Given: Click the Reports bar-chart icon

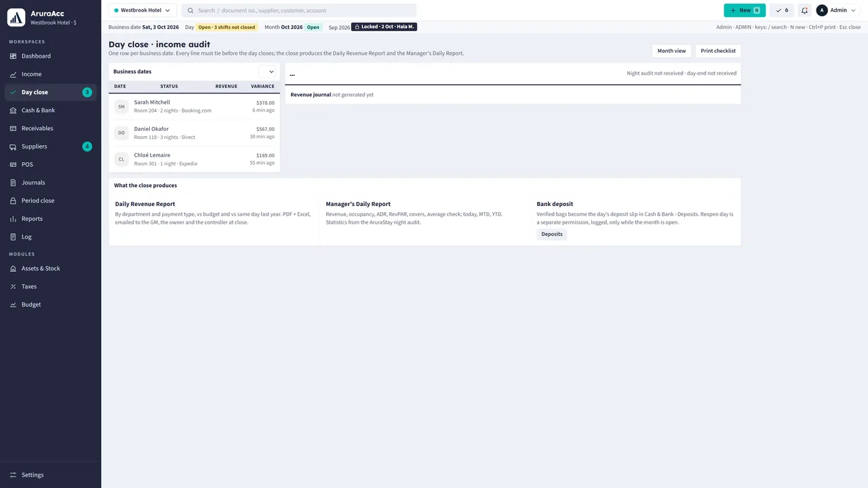Looking at the screenshot, I should pyautogui.click(x=14, y=219).
